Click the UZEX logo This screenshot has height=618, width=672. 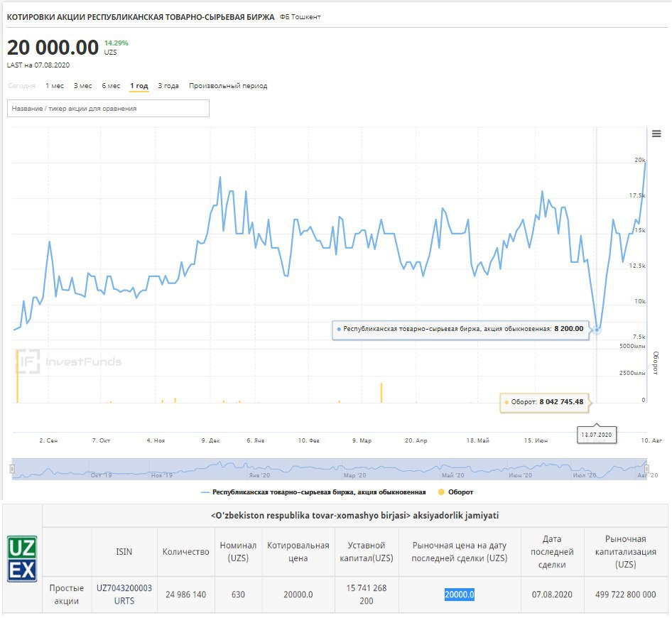point(22,558)
